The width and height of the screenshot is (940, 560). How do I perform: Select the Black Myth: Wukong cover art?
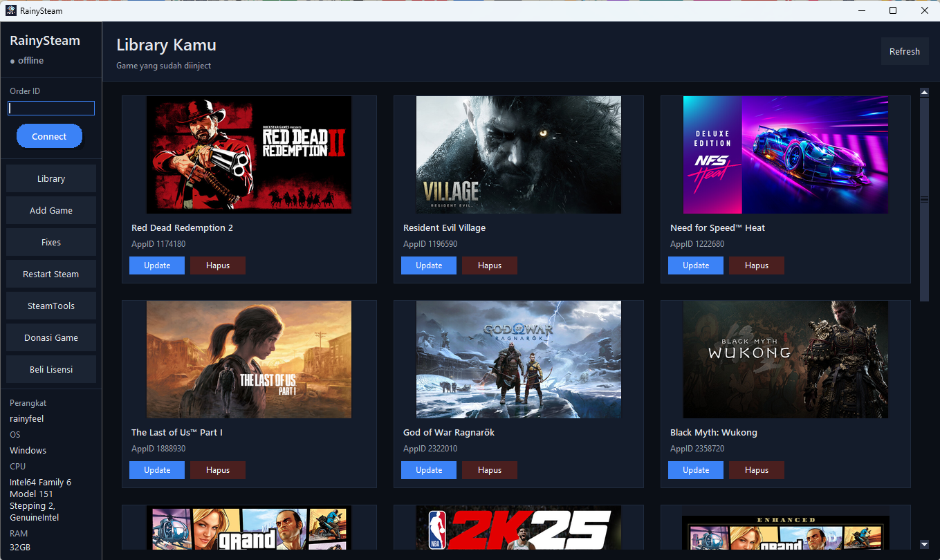785,360
